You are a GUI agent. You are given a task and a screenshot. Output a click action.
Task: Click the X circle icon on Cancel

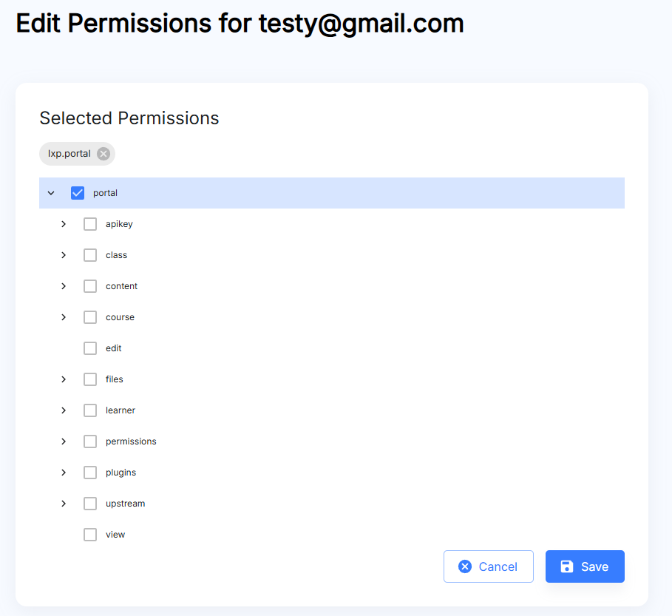pyautogui.click(x=465, y=566)
